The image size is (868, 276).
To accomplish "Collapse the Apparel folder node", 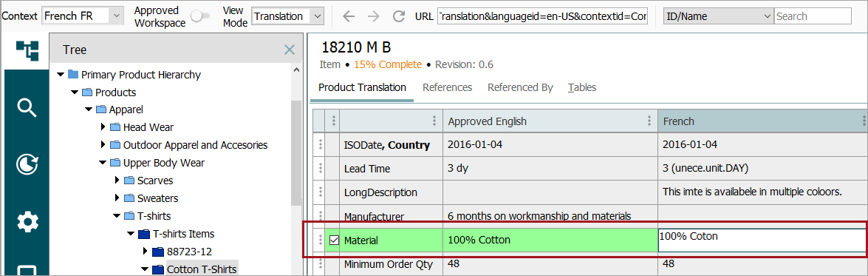I will pyautogui.click(x=88, y=110).
